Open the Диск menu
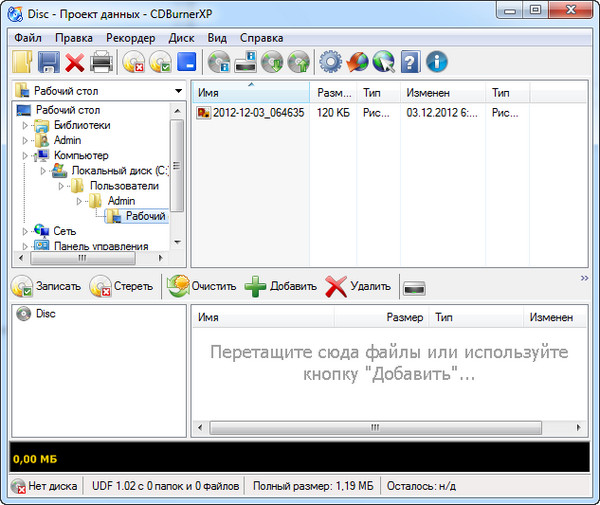Screen dimensions: 600x505 (181, 37)
